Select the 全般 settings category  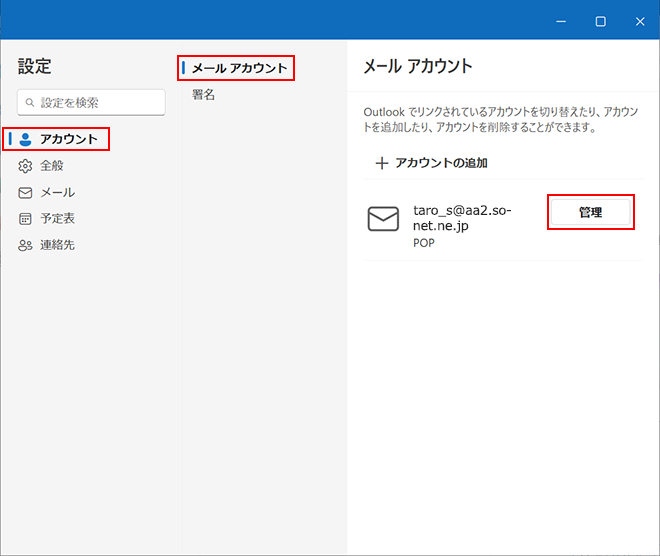pyautogui.click(x=52, y=166)
